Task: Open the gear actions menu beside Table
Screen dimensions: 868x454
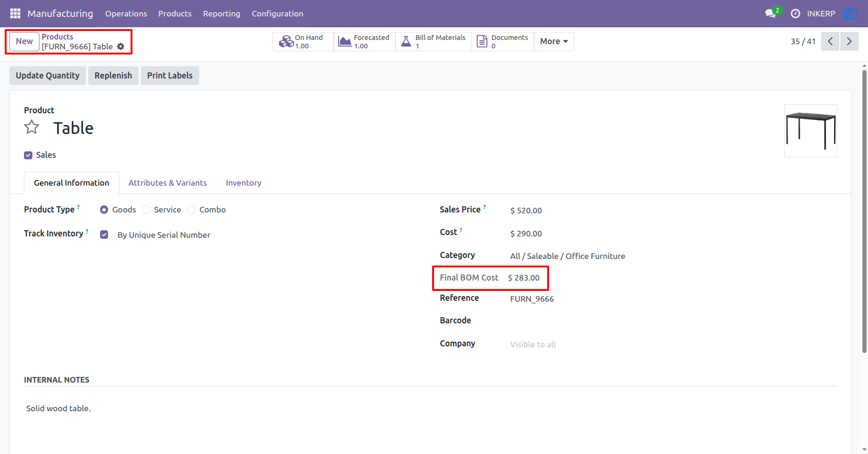Action: pos(121,47)
